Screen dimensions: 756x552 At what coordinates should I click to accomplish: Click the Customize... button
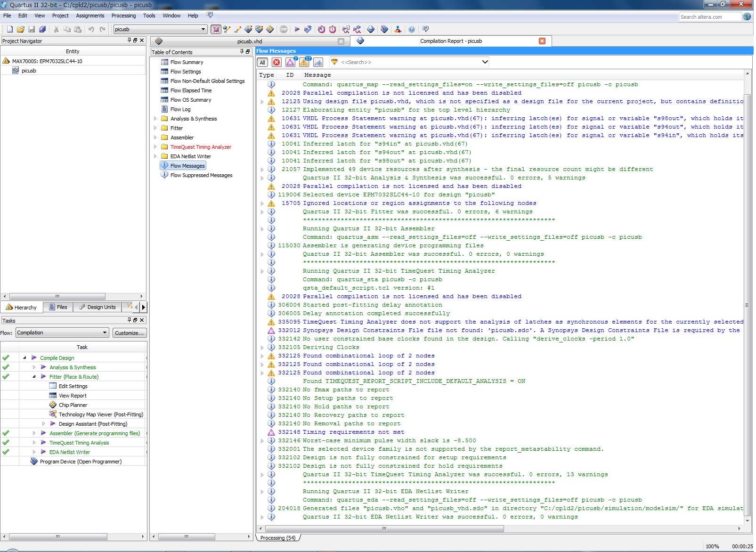coord(130,333)
